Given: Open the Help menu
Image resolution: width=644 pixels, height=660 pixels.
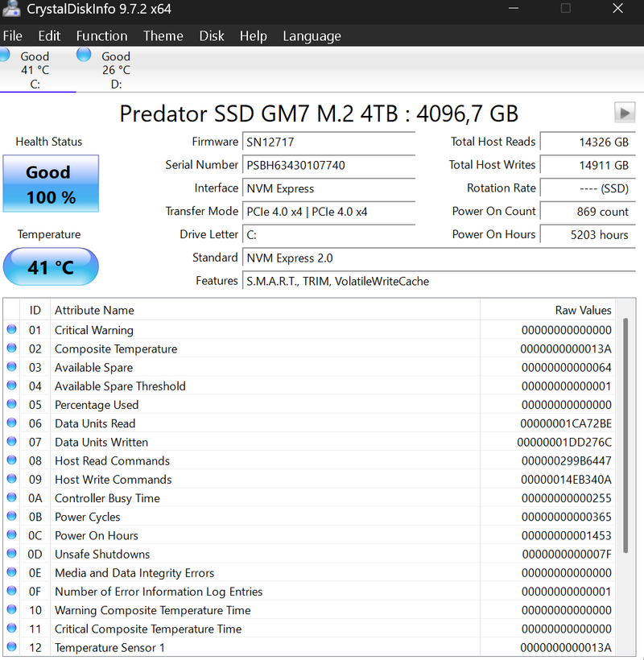Looking at the screenshot, I should point(253,35).
